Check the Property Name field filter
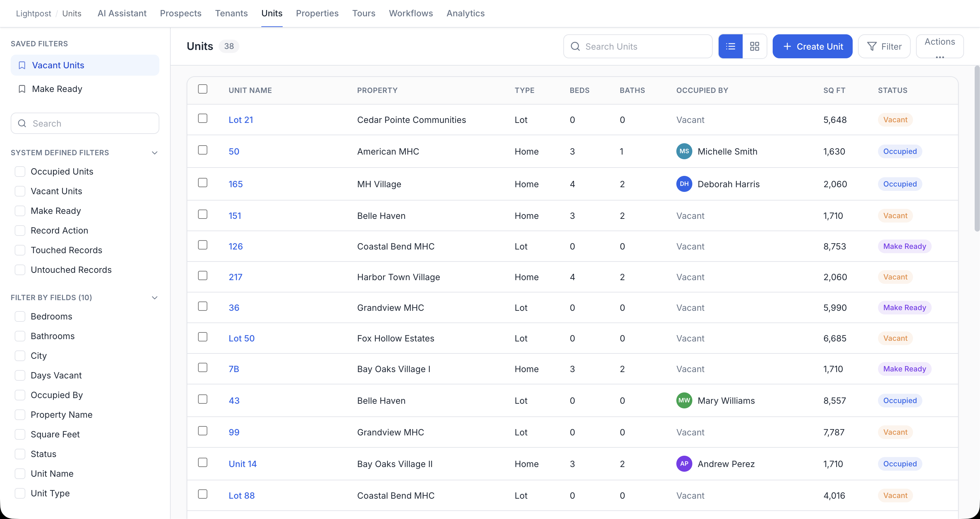Viewport: 980px width, 519px height. pyautogui.click(x=20, y=415)
